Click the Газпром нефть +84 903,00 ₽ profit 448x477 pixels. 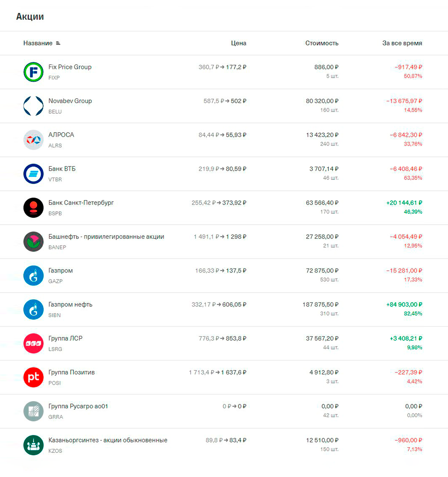404,304
